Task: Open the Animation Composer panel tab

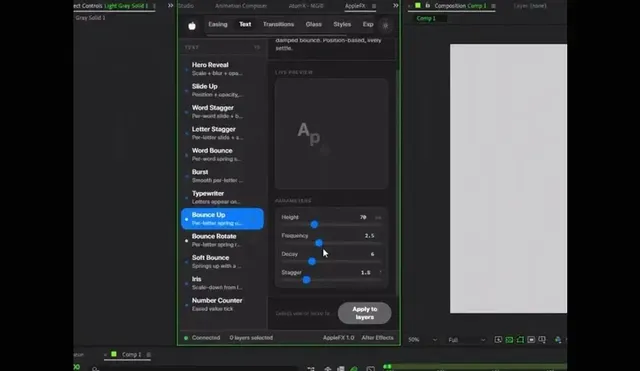Action: (241, 6)
